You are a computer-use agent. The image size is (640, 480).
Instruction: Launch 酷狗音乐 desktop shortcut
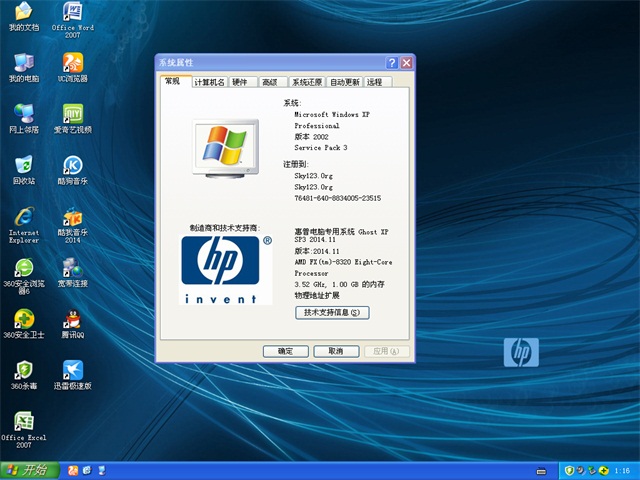[x=72, y=165]
